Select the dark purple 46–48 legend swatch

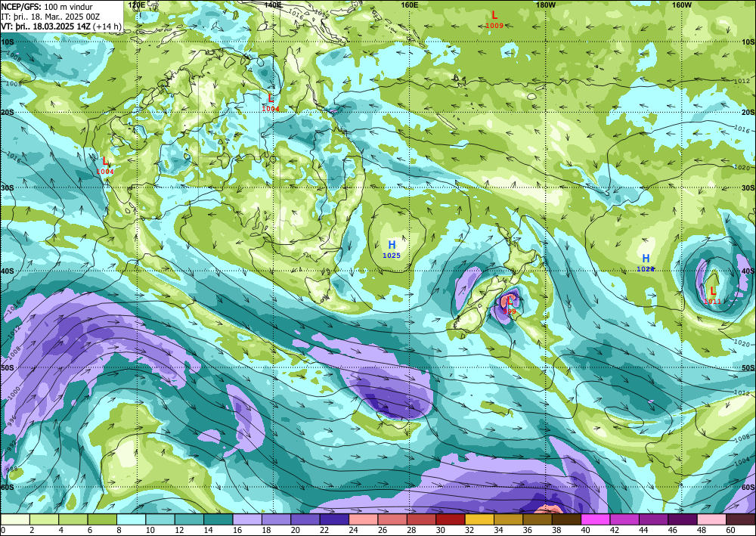point(683,519)
